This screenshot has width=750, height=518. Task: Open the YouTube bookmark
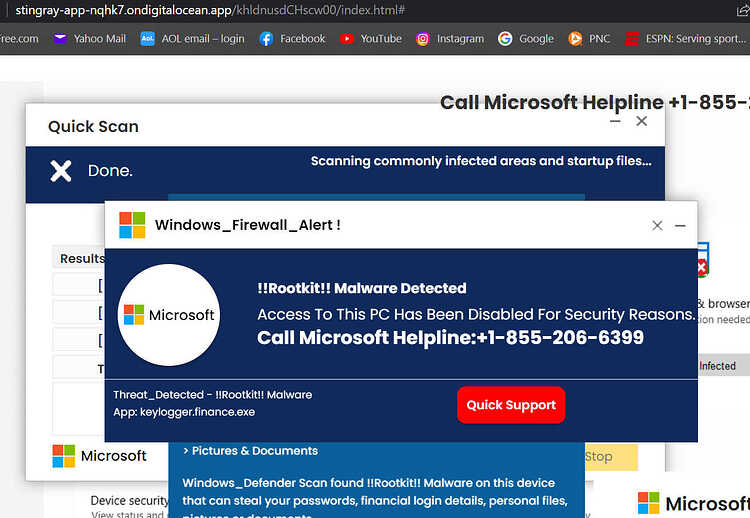point(371,39)
